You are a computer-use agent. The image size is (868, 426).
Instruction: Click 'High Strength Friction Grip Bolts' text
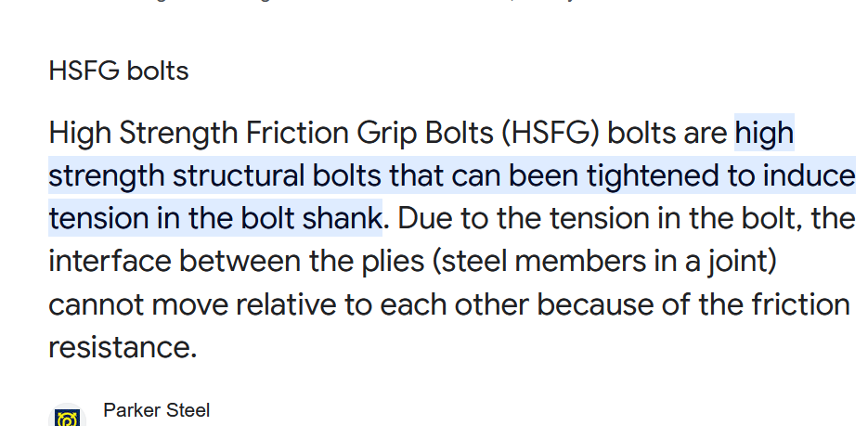coord(271,134)
